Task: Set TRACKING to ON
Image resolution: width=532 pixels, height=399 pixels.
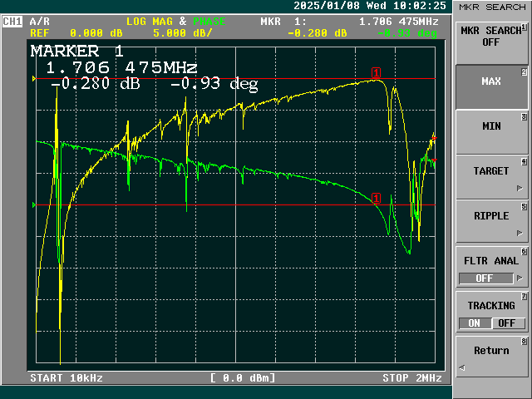Action: click(x=474, y=323)
